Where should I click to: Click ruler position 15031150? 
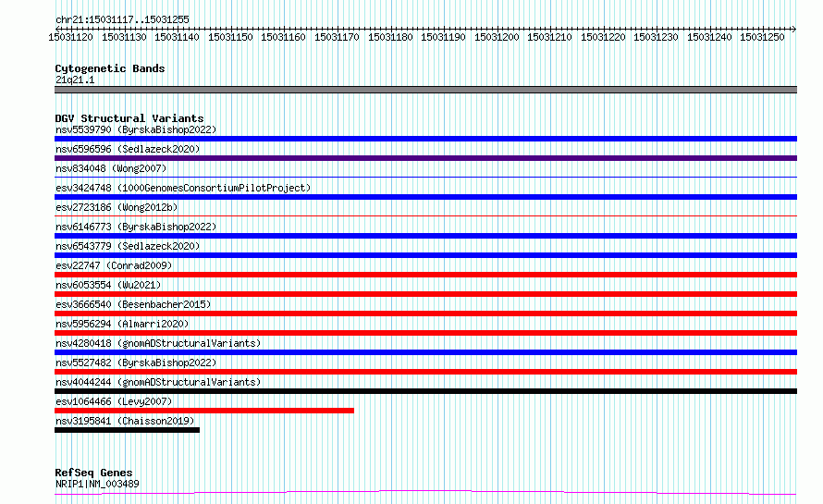pyautogui.click(x=230, y=37)
